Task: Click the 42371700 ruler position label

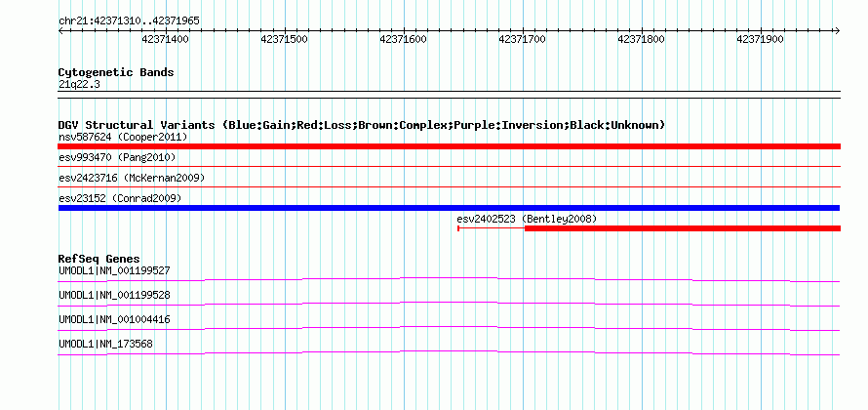Action: click(523, 39)
